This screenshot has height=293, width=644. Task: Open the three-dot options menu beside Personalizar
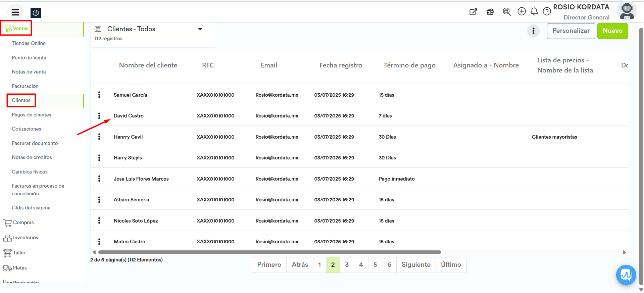coord(533,31)
